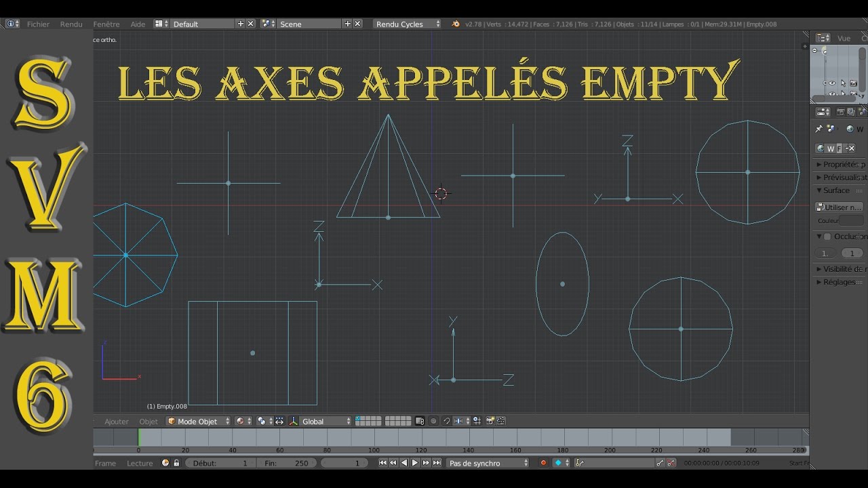The height and width of the screenshot is (488, 868).
Task: Toggle fake user F button for world
Action: (840, 148)
